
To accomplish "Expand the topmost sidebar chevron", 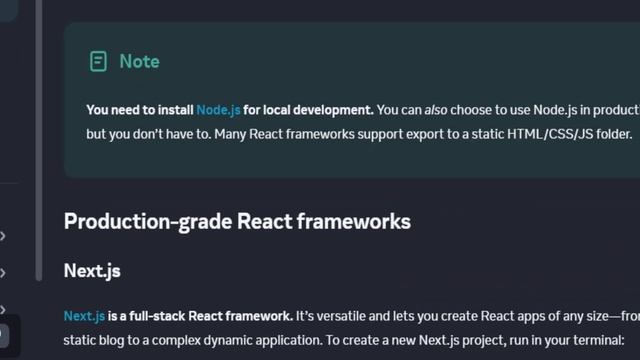I will [x=3, y=236].
